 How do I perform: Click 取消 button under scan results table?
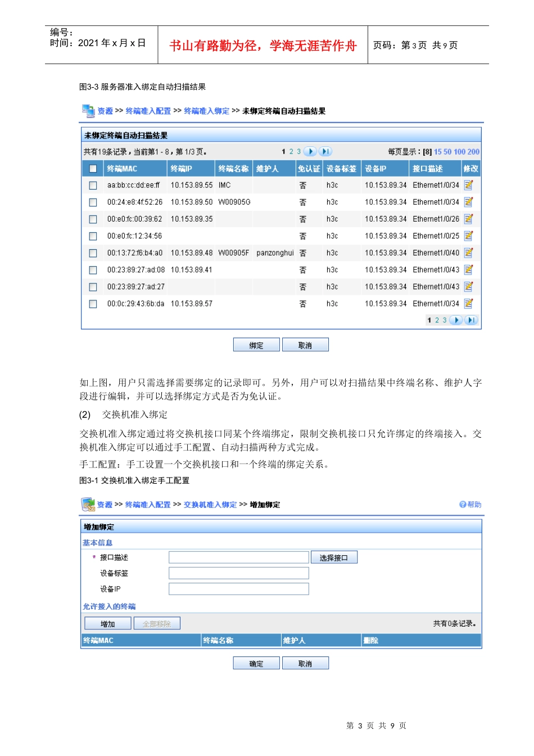[x=305, y=345]
